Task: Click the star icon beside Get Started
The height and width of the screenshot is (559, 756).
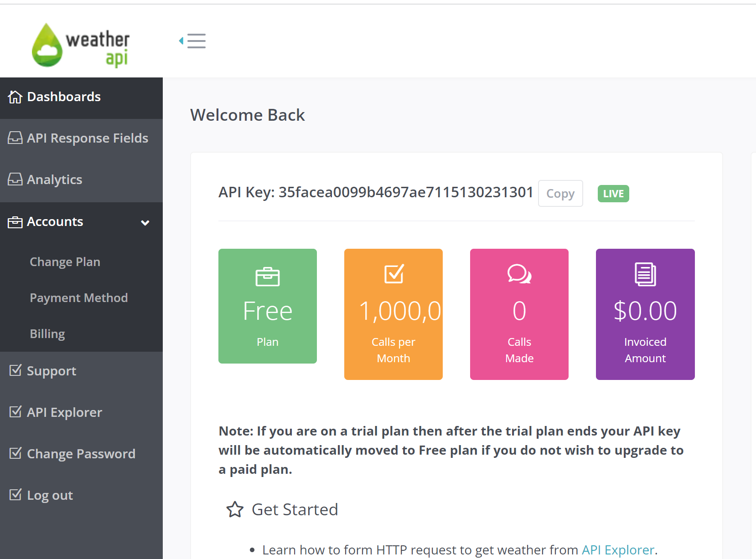Action: (235, 509)
